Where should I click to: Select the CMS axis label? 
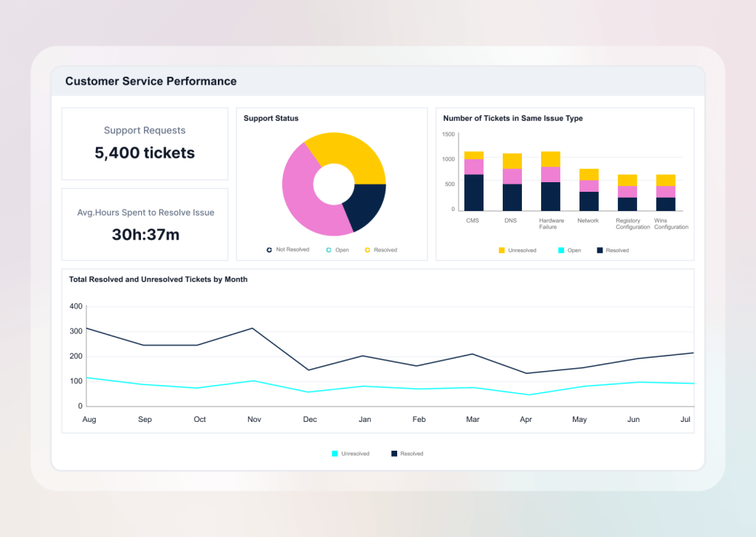[x=472, y=221]
